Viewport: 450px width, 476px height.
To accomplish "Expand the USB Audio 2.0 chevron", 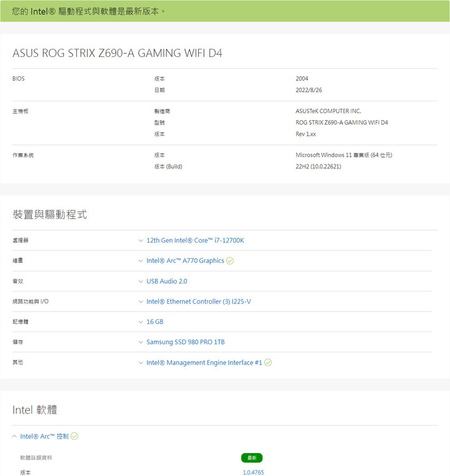I will 141,281.
